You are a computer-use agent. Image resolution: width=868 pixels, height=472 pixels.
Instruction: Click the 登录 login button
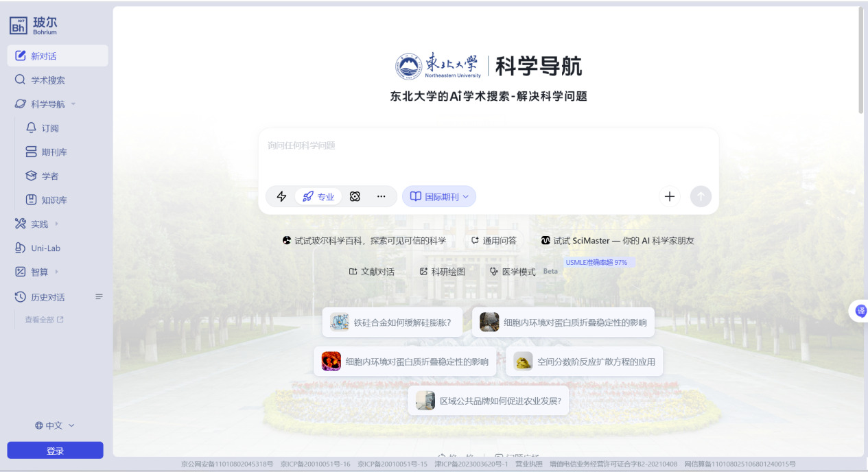(x=55, y=451)
